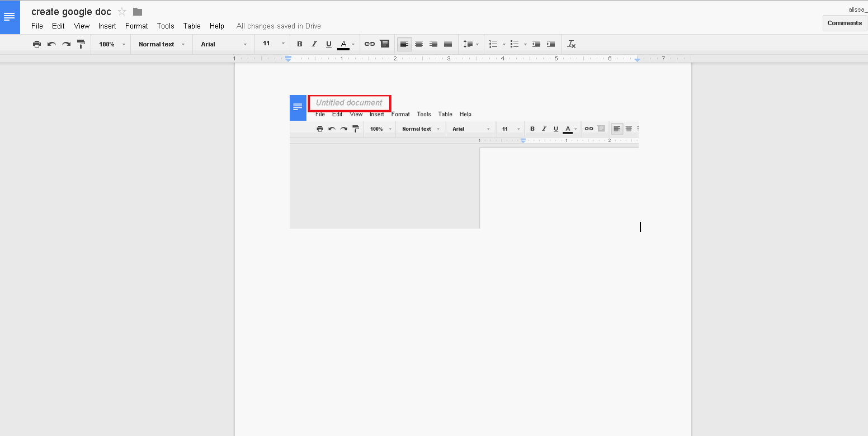The width and height of the screenshot is (868, 436).
Task: Click the Increase indent icon
Action: click(551, 44)
